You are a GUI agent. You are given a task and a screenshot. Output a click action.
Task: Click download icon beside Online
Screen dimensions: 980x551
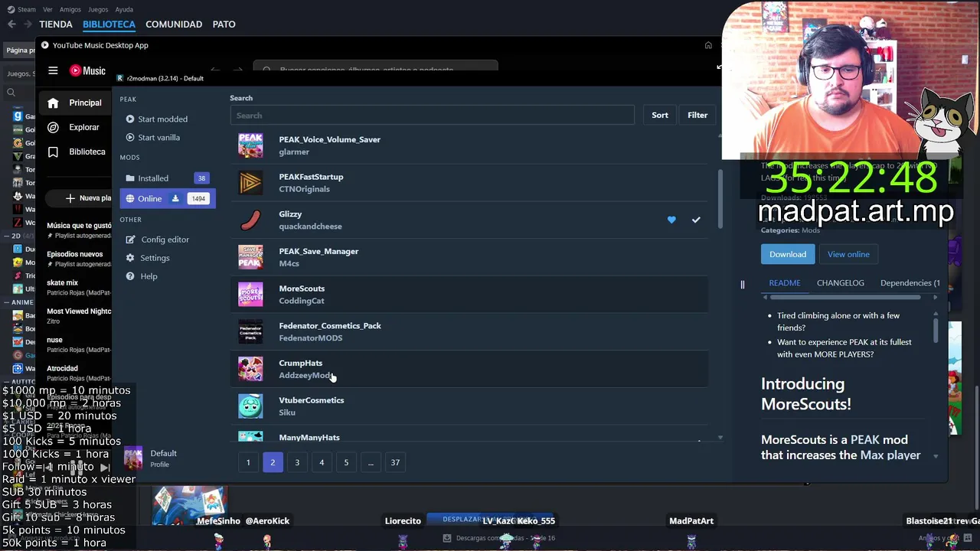175,199
